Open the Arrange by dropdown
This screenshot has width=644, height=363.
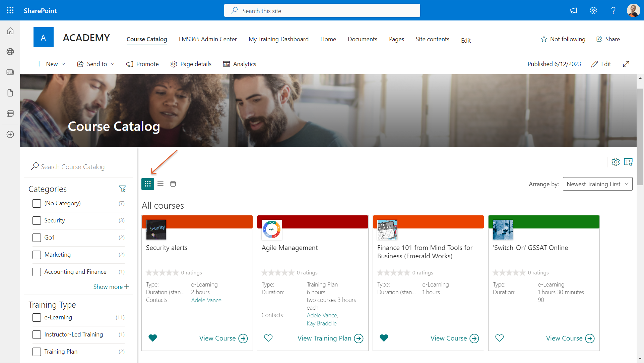[x=597, y=184]
